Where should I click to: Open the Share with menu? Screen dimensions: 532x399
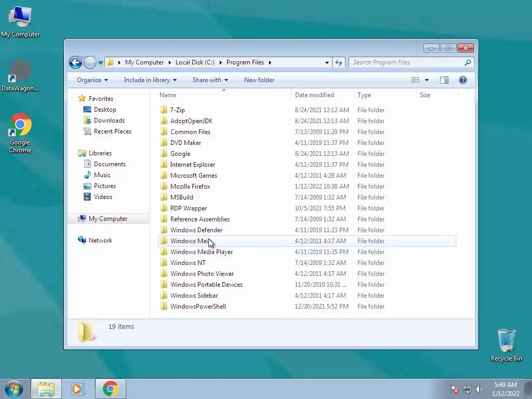(210, 80)
